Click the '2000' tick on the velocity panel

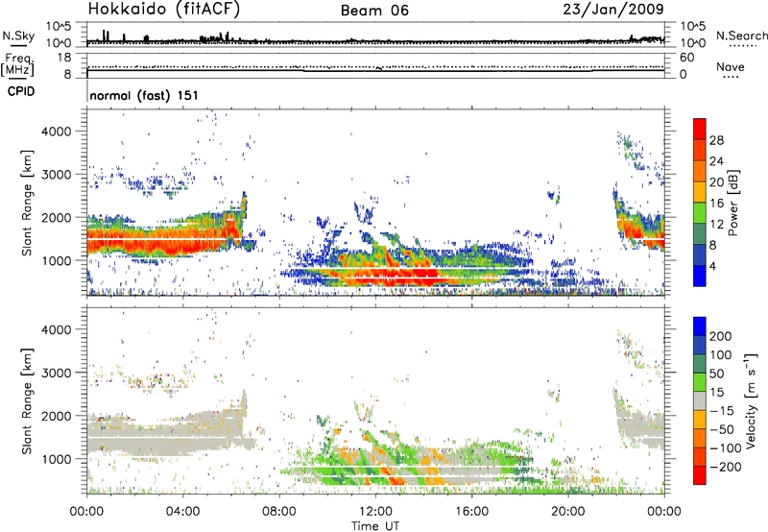coord(56,416)
